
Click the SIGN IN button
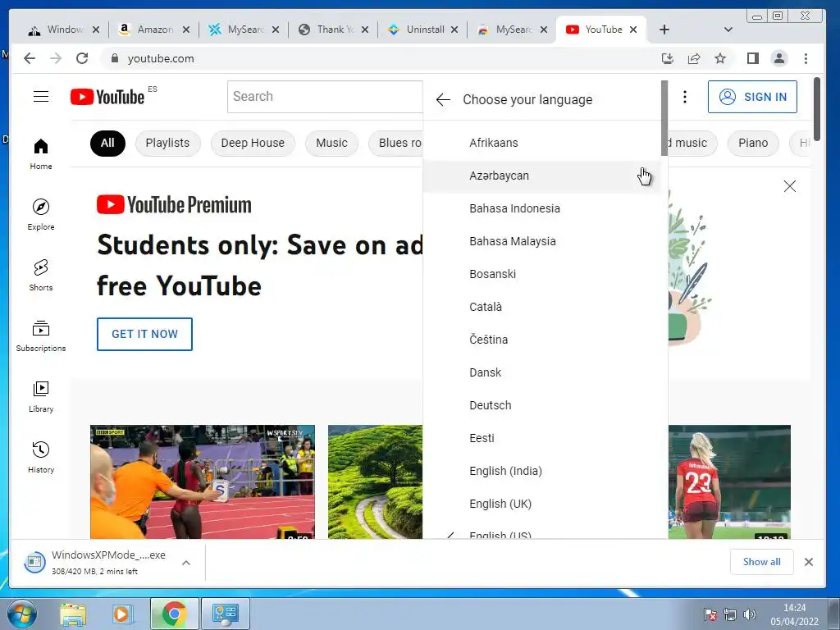pyautogui.click(x=752, y=97)
